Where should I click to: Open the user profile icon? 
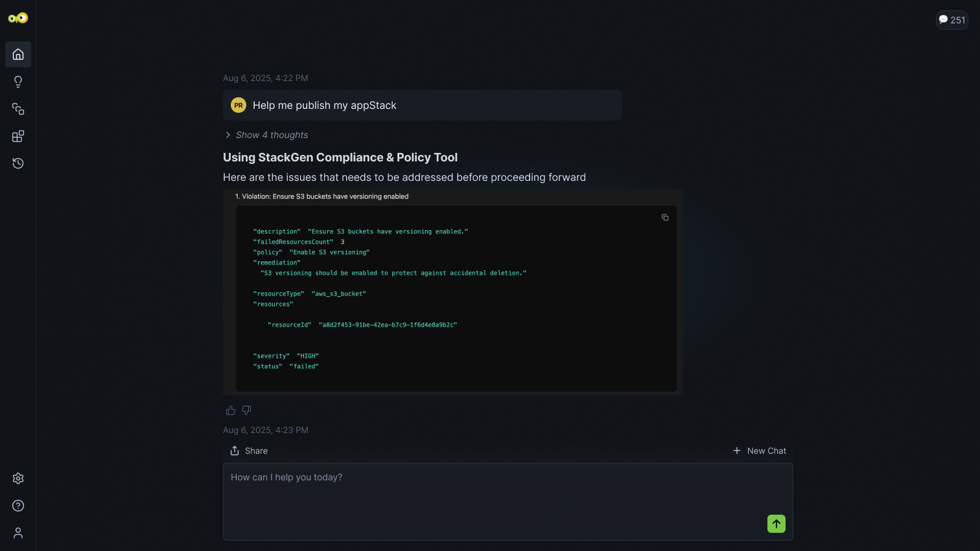tap(18, 533)
